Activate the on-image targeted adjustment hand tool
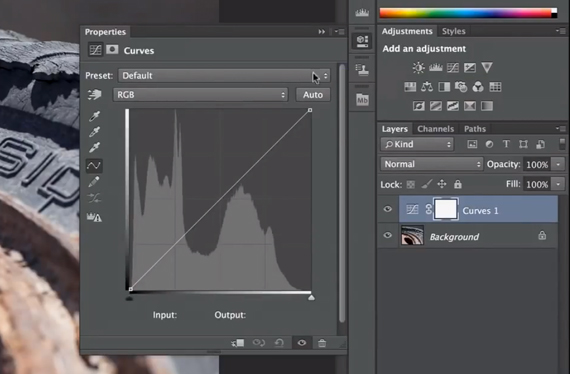The width and height of the screenshot is (570, 374). pyautogui.click(x=95, y=94)
